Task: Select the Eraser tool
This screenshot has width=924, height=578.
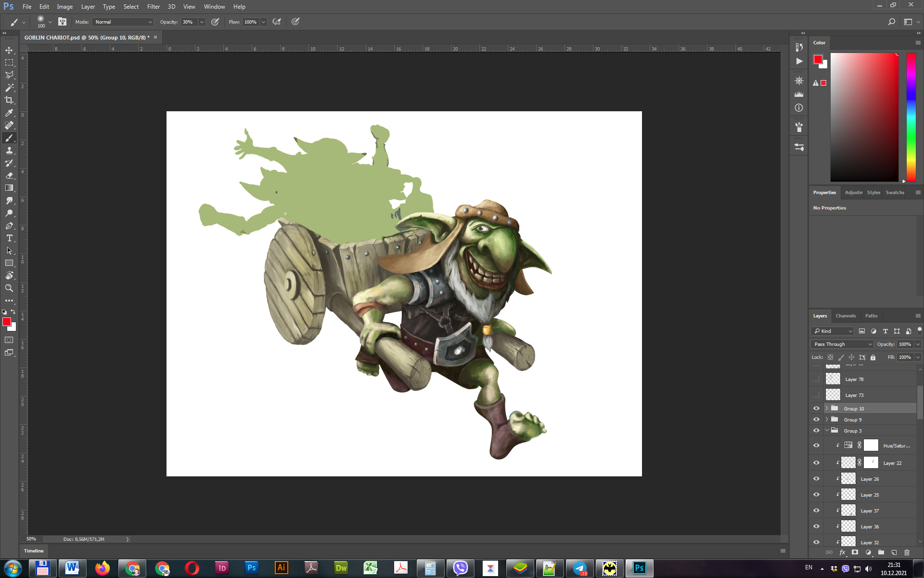Action: click(9, 175)
